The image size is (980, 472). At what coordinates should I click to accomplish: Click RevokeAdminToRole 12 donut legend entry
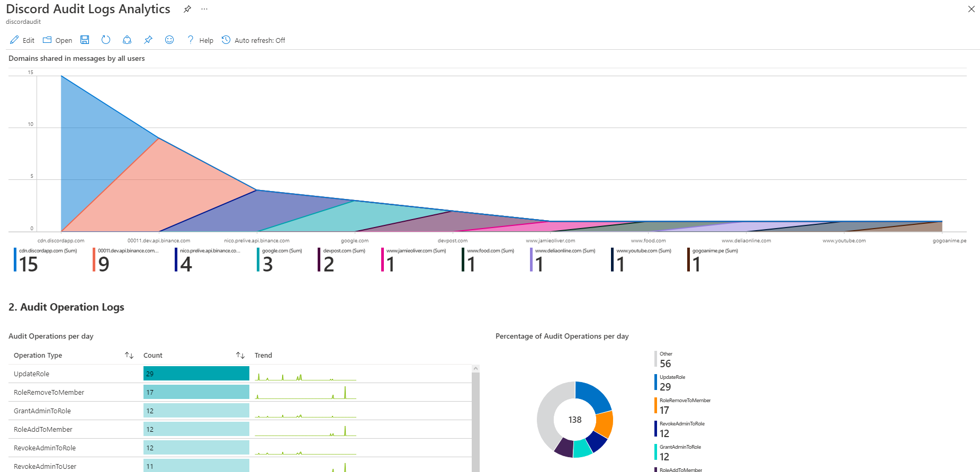tap(680, 429)
